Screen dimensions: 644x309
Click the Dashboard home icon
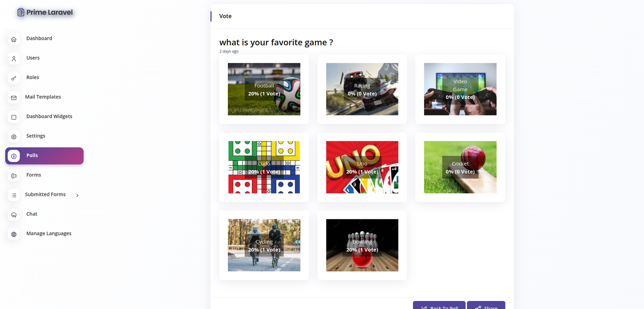pyautogui.click(x=14, y=39)
